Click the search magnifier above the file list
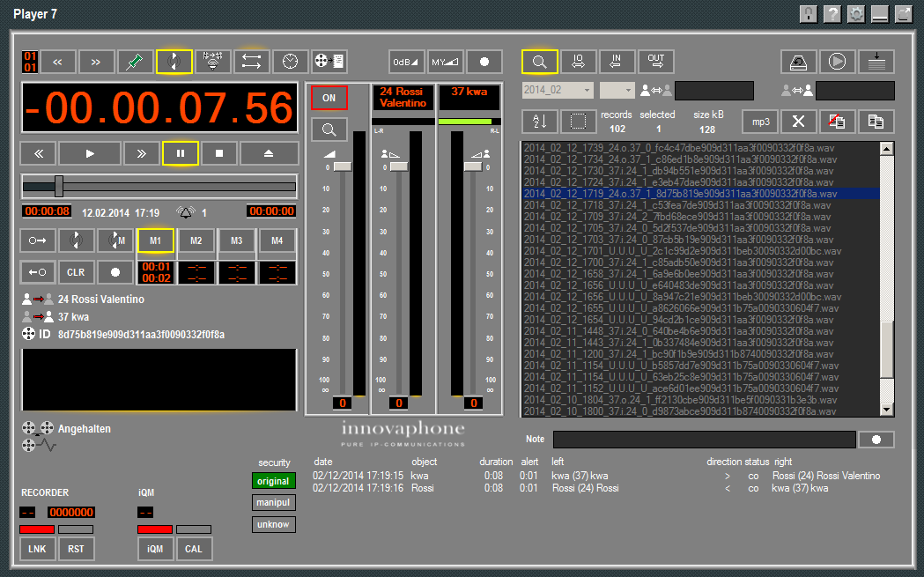 539,62
